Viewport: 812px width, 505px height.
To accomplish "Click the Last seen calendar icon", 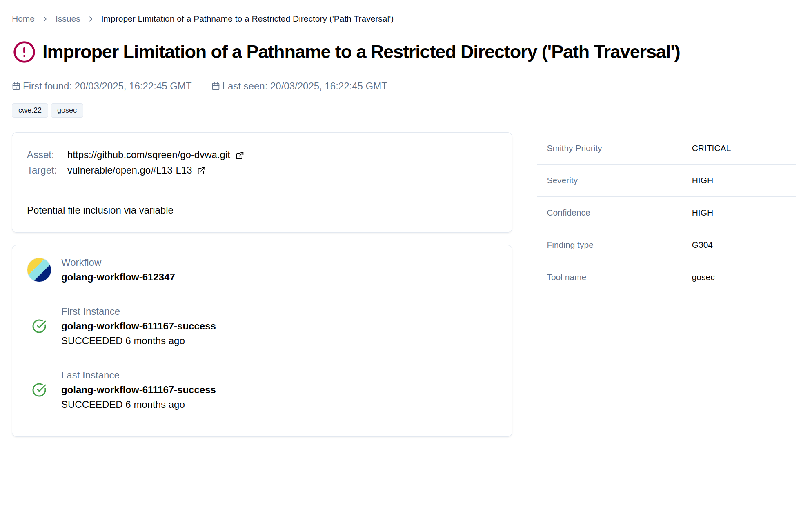I will [216, 86].
